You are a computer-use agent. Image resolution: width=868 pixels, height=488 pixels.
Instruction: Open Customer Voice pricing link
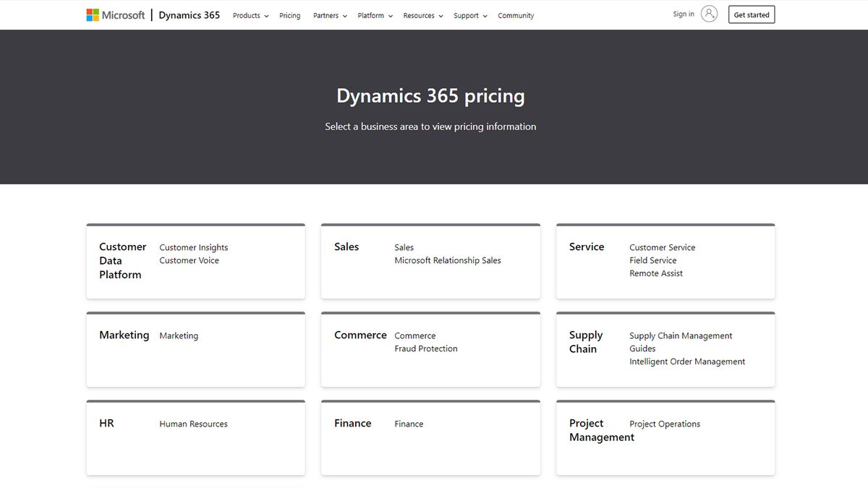(189, 260)
